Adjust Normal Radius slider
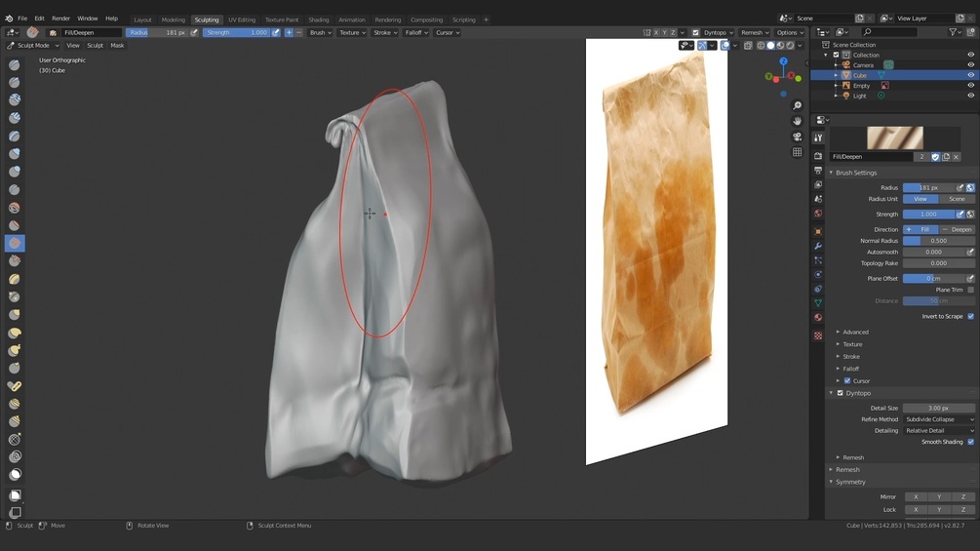980x551 pixels. coord(939,241)
